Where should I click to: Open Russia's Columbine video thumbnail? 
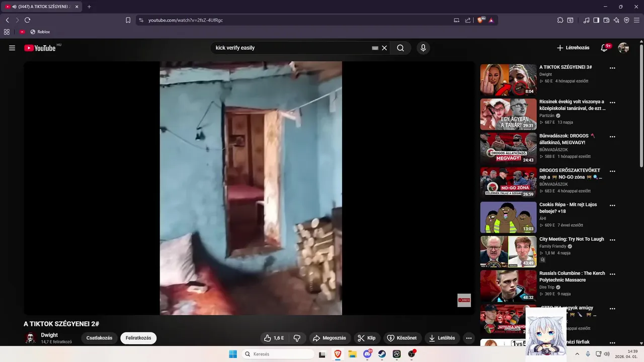[x=508, y=286]
